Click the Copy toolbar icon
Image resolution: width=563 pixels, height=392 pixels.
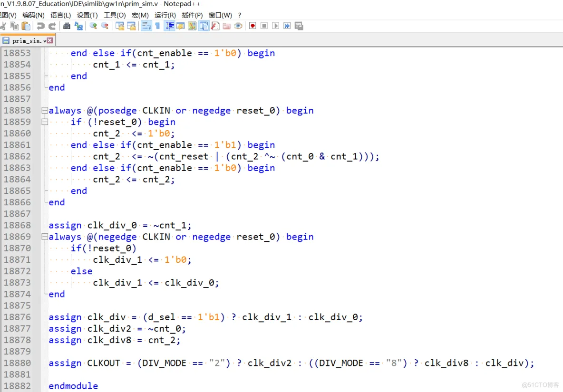coord(14,26)
